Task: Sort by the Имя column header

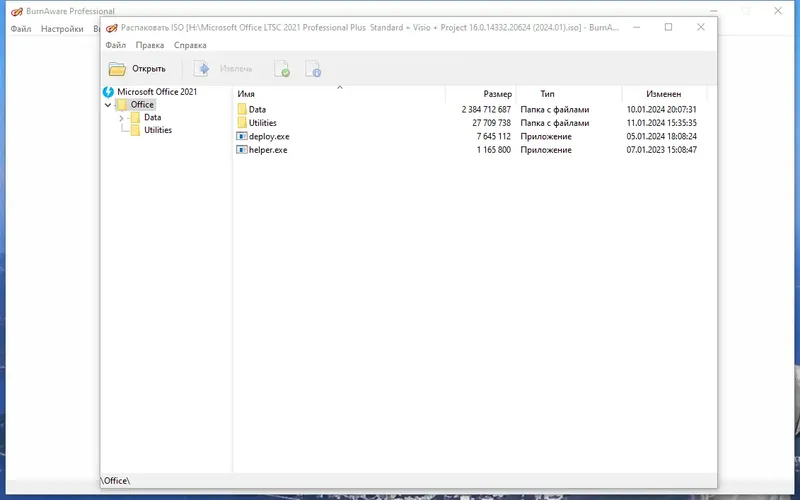Action: (x=339, y=94)
